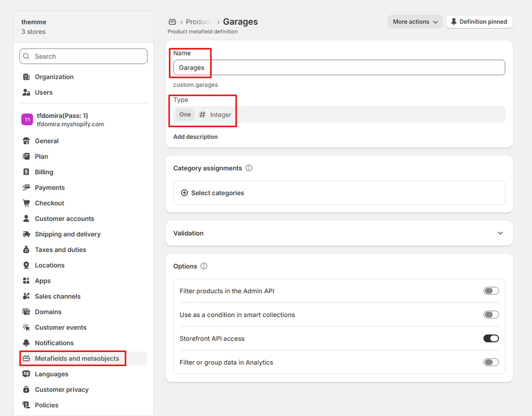Toggle Use as a condition in smart collections
Screen dimensions: 532x416
click(x=491, y=315)
